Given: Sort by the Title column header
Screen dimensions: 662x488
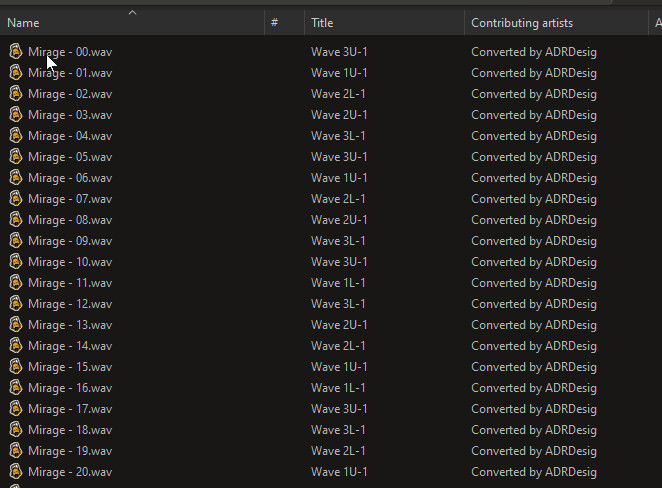Looking at the screenshot, I should 384,23.
